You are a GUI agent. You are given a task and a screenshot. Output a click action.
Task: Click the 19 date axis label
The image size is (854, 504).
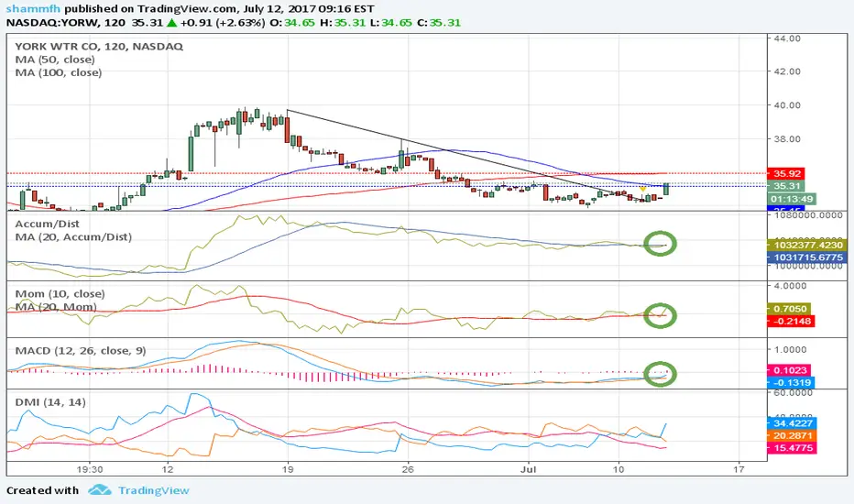[x=288, y=469]
